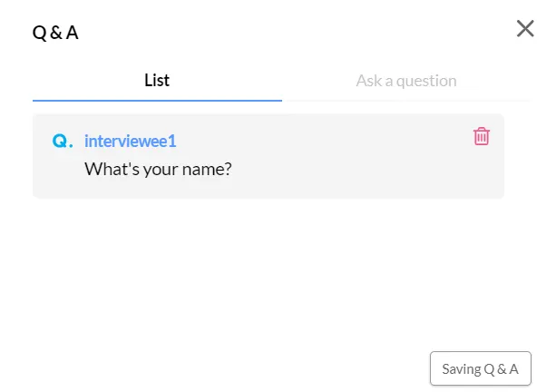
Task: Delete the interviewee1 question with trash icon
Action: tap(482, 136)
